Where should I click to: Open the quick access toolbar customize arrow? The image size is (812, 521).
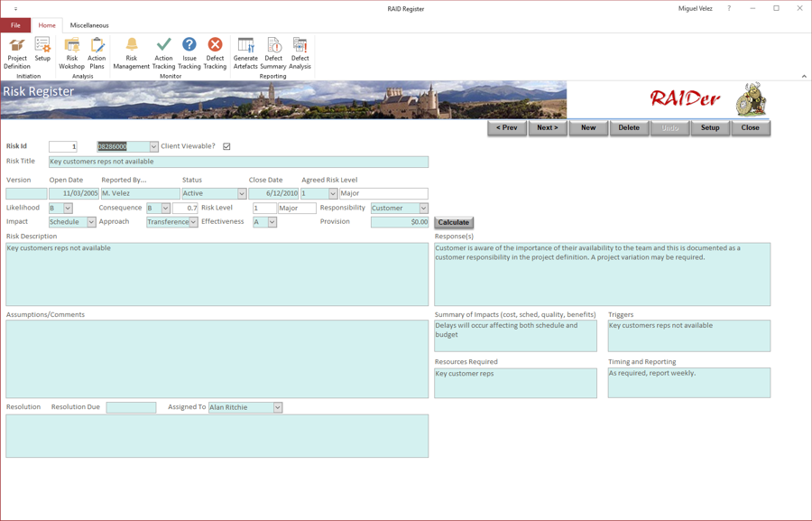click(15, 9)
